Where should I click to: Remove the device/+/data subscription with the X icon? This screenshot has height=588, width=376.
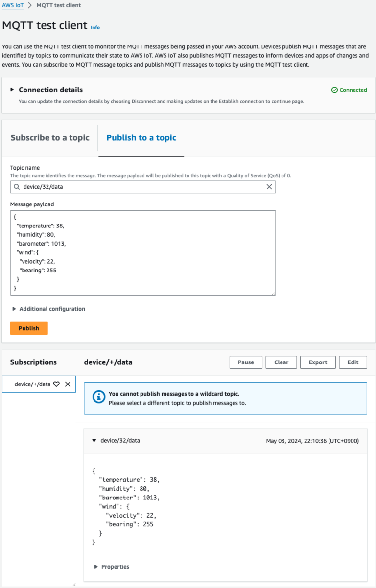pyautogui.click(x=68, y=384)
